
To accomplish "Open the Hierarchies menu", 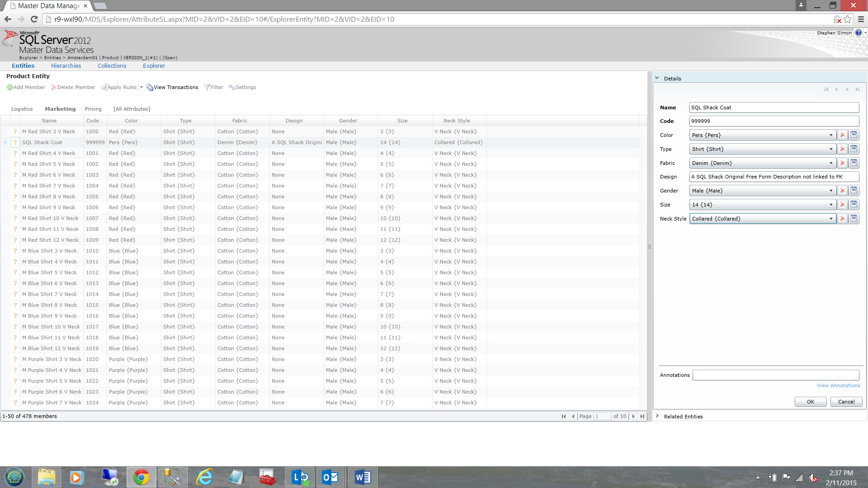I will [x=66, y=66].
